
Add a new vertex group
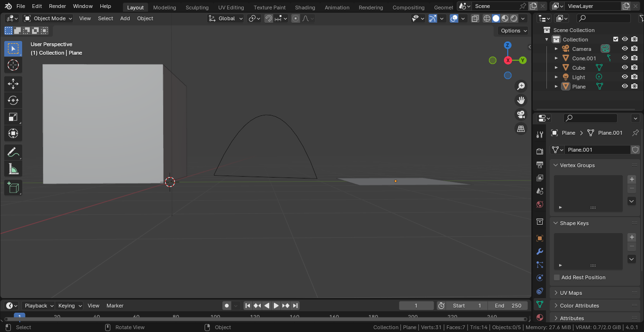pos(632,179)
